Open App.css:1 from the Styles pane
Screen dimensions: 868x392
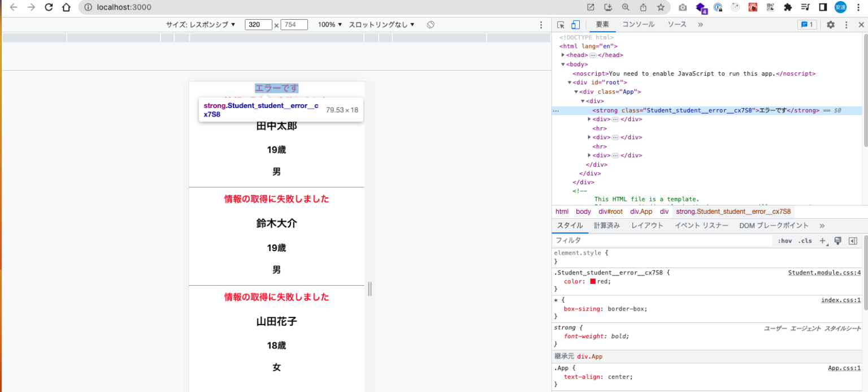[844, 368]
